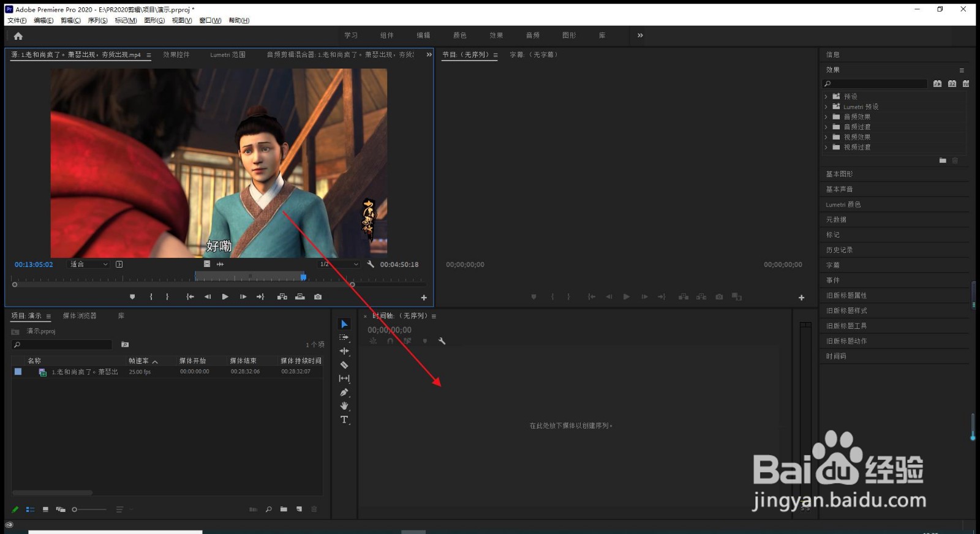The width and height of the screenshot is (980, 534).
Task: Switch the Project panel to freeform view
Action: pyautogui.click(x=61, y=510)
